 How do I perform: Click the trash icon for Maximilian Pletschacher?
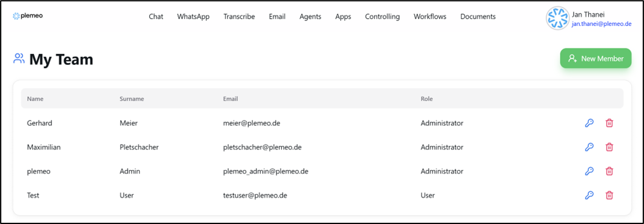tap(609, 147)
